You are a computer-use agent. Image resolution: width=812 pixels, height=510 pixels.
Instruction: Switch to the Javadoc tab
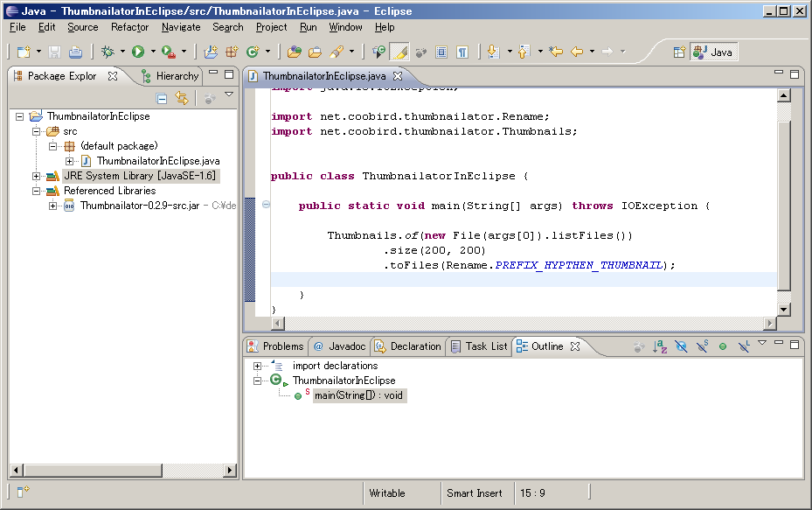(340, 346)
